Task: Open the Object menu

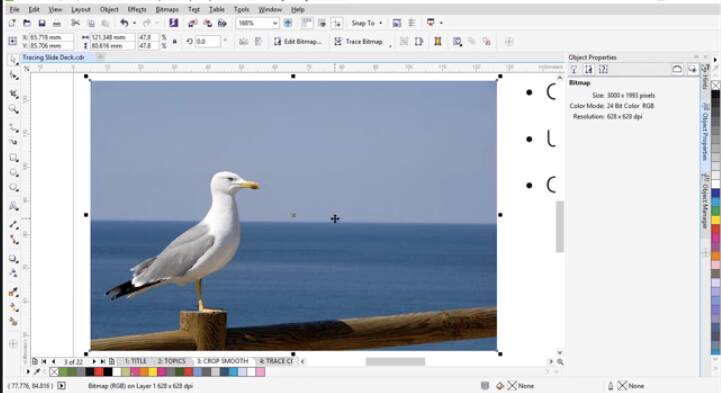Action: [109, 9]
